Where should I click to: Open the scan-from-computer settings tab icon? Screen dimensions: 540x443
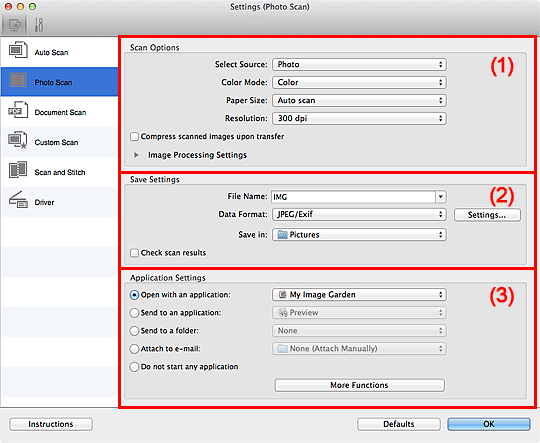(x=14, y=25)
